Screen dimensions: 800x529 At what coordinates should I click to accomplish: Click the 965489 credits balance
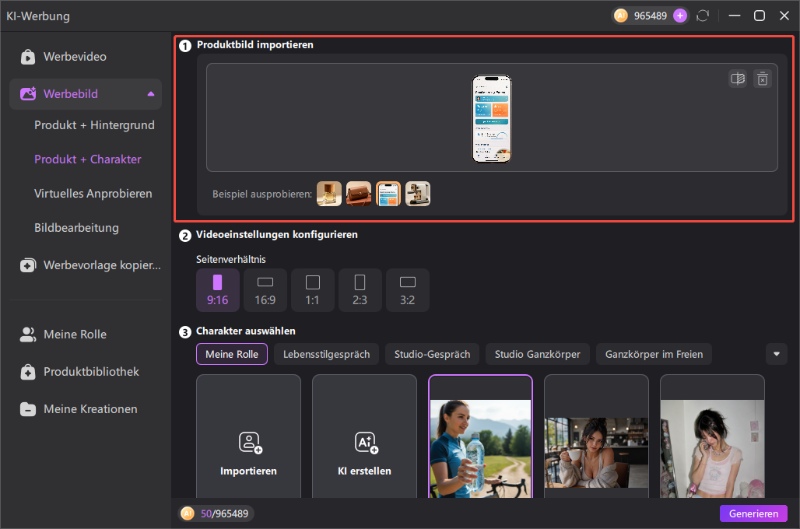click(650, 16)
